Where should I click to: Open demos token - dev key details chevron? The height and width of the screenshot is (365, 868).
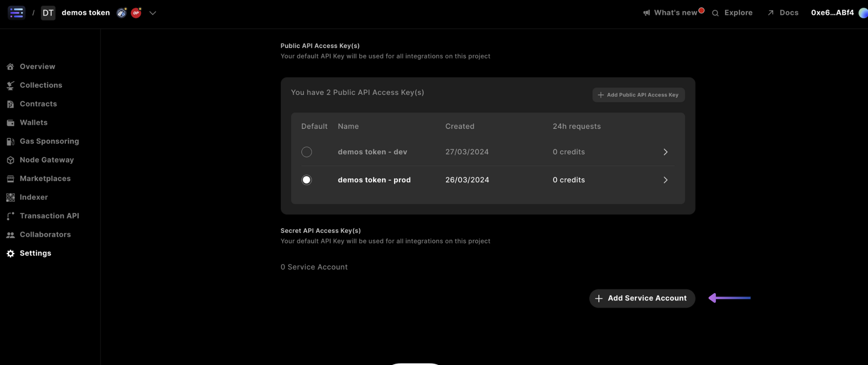point(665,152)
